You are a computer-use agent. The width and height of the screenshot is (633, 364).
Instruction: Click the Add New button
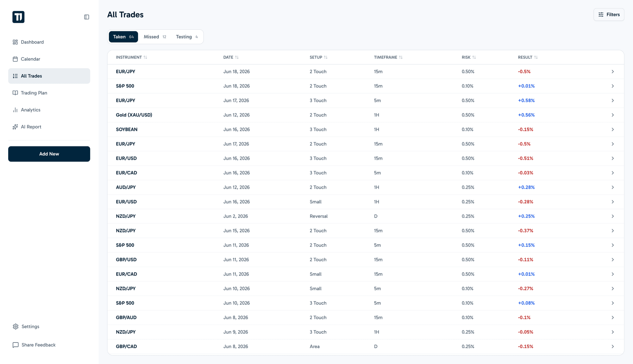point(49,154)
